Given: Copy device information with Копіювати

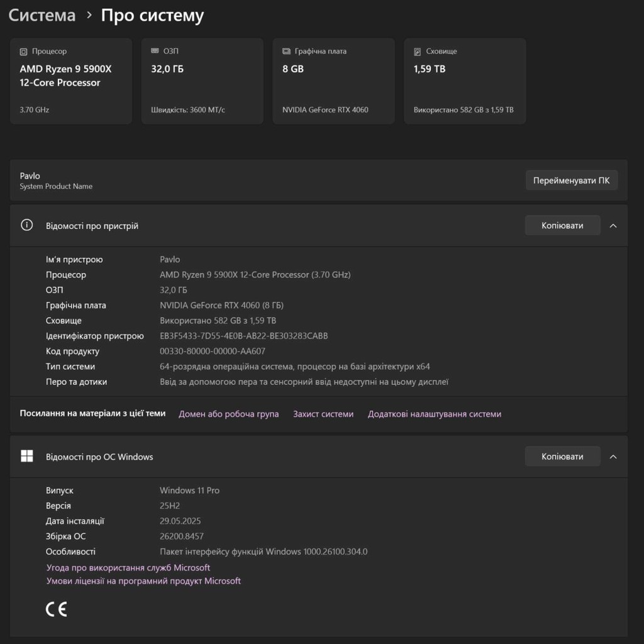Looking at the screenshot, I should pyautogui.click(x=562, y=226).
